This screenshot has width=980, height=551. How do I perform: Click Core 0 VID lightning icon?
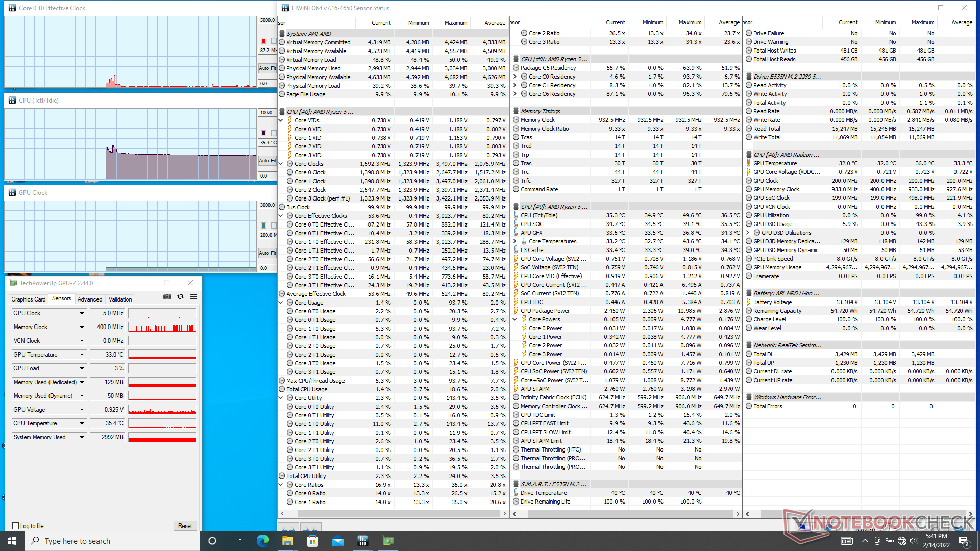click(290, 129)
